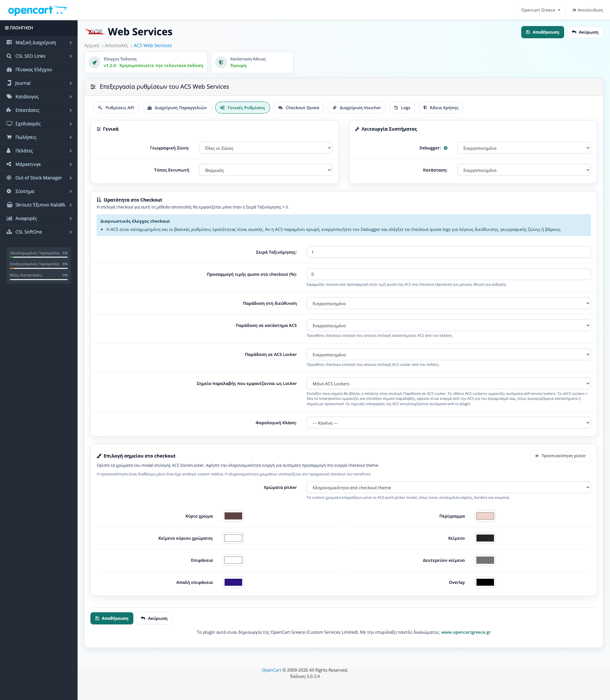
Task: Click the Ολοκληρωμένες Παραγγελίες progress bar
Action: [x=39, y=257]
